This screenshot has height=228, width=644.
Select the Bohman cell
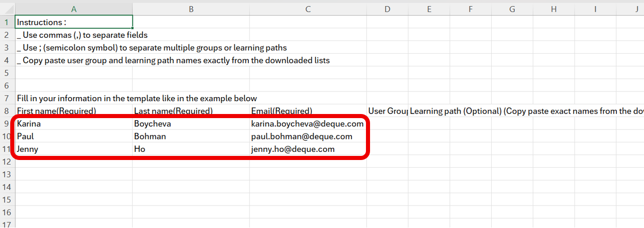pos(191,136)
